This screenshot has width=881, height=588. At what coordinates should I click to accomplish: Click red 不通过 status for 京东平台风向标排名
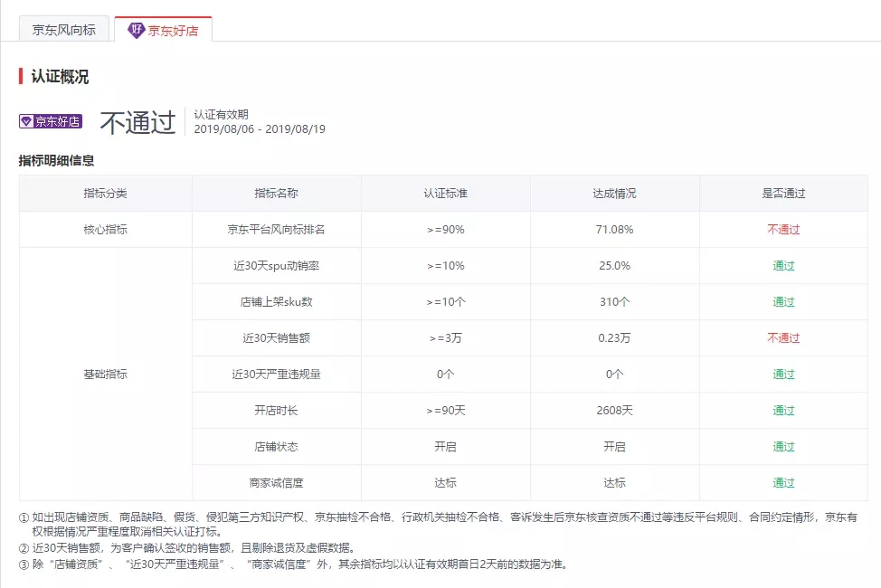(x=783, y=230)
